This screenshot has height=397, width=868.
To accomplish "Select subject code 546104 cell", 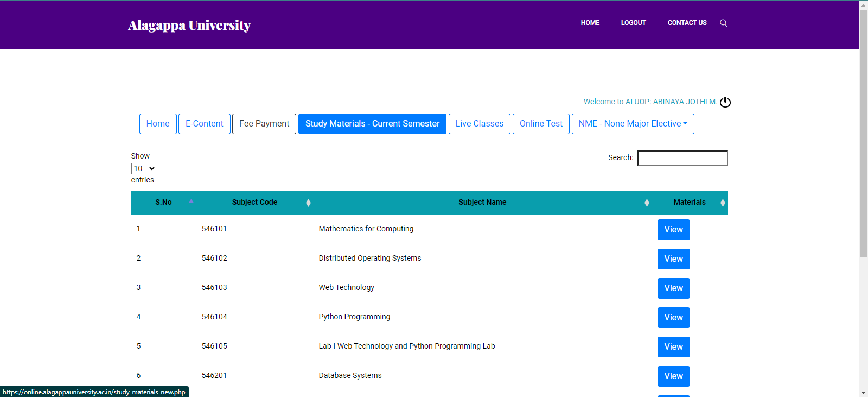I will (x=214, y=317).
